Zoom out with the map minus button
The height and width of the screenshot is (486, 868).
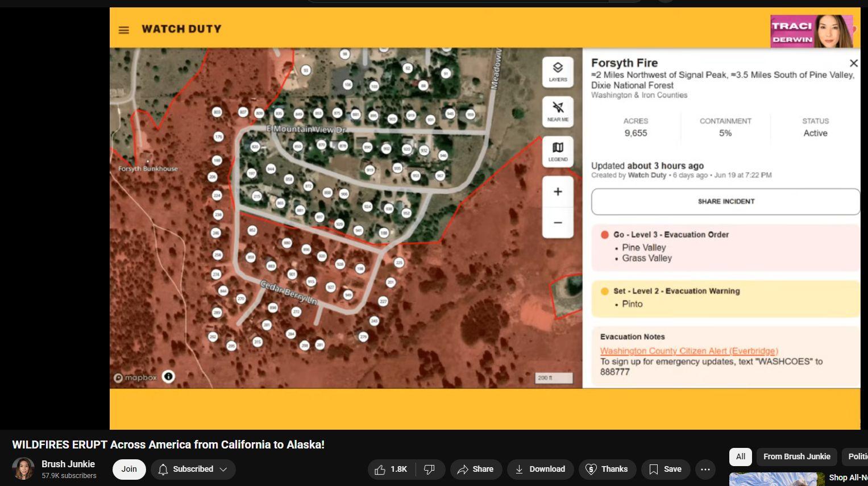pyautogui.click(x=558, y=222)
